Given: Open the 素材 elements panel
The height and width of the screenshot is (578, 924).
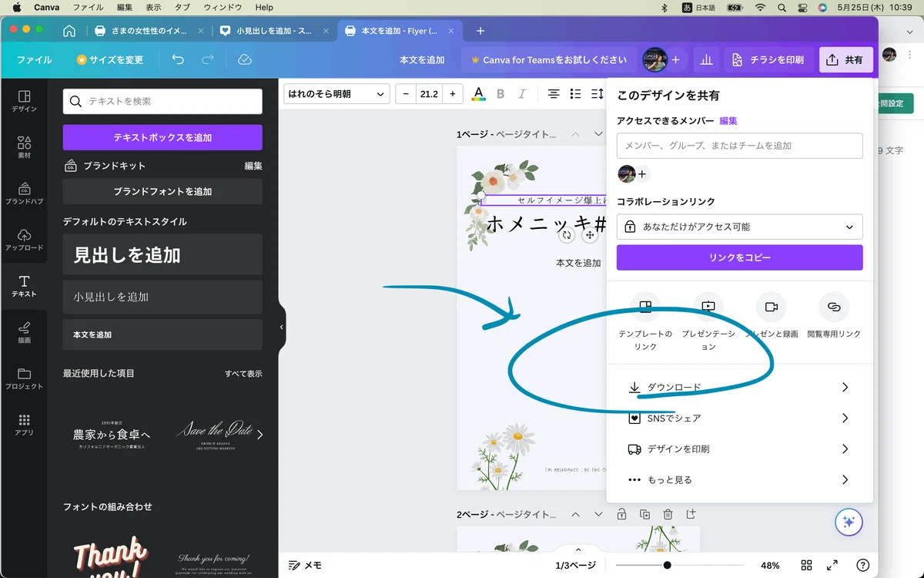Looking at the screenshot, I should [x=24, y=147].
